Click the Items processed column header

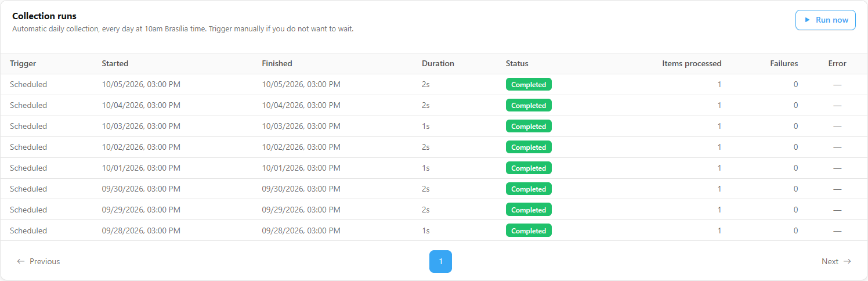692,63
